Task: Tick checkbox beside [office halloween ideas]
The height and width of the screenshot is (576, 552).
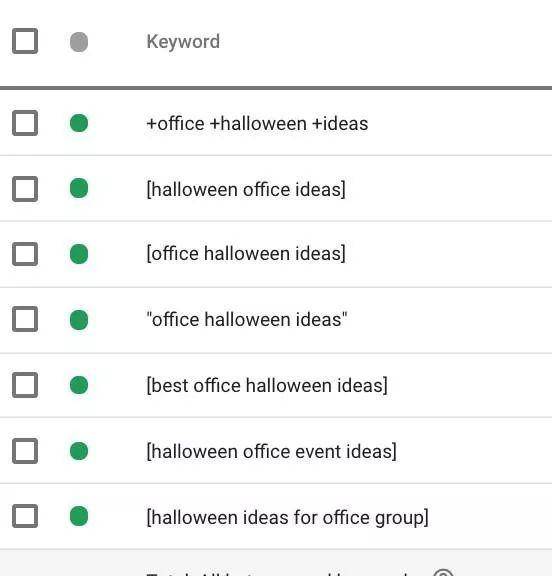Action: (x=25, y=254)
